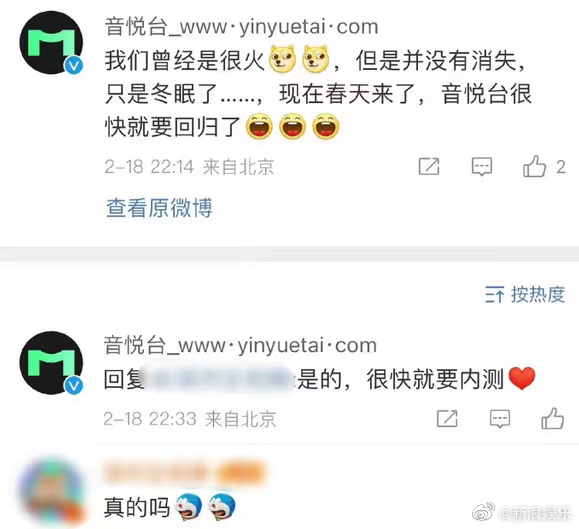Open the top 音悦台 profile avatar
Image resolution: width=579 pixels, height=529 pixels.
[51, 42]
